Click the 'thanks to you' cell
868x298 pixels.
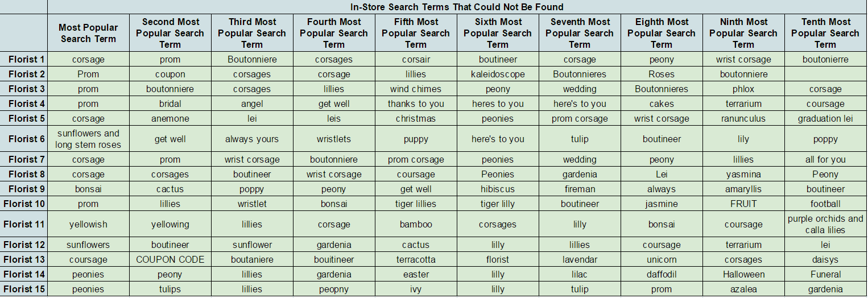[416, 104]
